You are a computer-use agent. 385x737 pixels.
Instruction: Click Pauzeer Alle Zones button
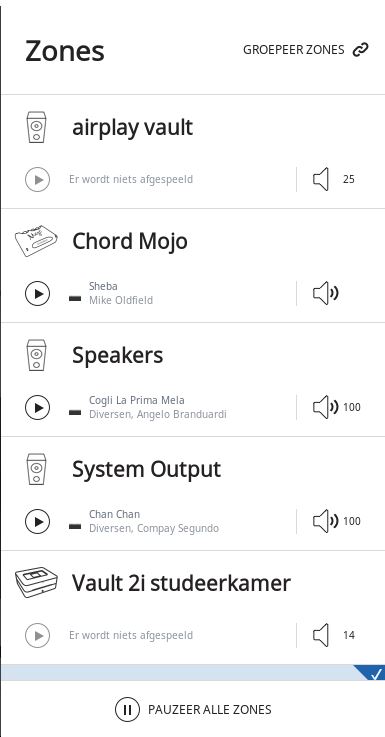point(193,709)
